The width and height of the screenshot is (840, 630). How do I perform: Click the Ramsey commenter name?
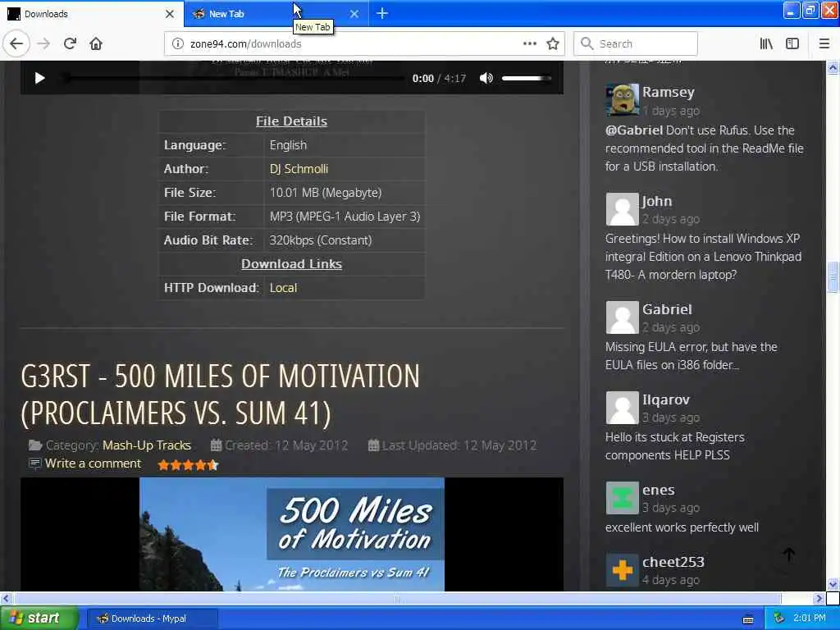(668, 92)
